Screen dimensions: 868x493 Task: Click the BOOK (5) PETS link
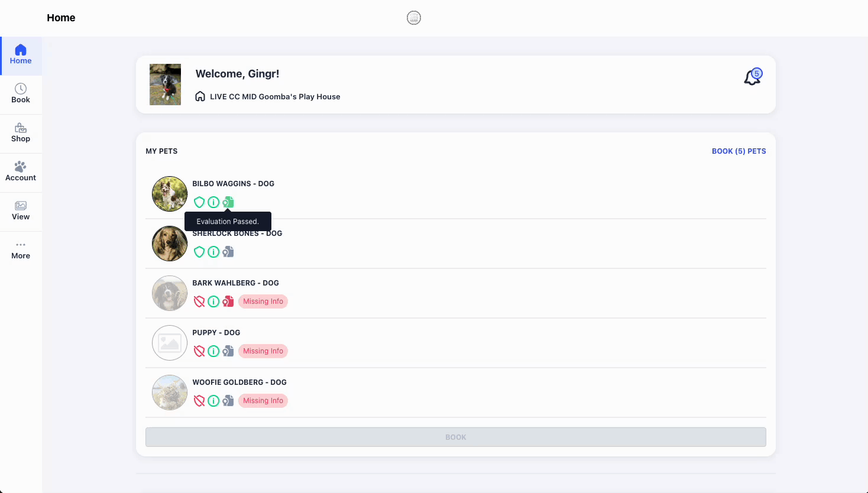[x=739, y=151]
